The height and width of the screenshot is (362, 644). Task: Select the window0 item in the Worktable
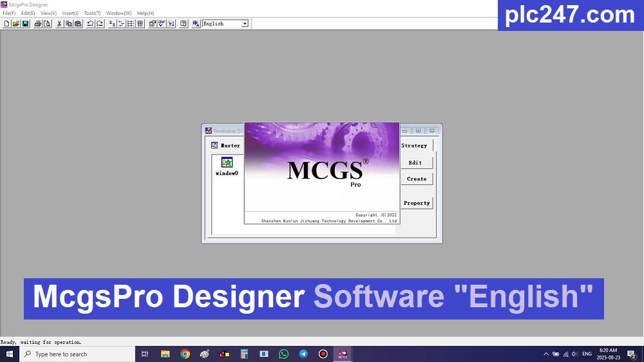[x=227, y=166]
